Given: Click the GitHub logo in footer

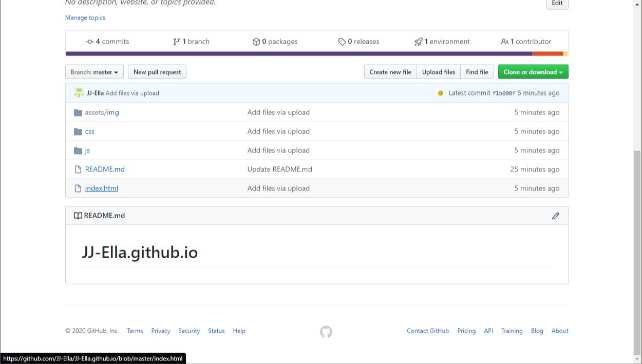Looking at the screenshot, I should [326, 332].
